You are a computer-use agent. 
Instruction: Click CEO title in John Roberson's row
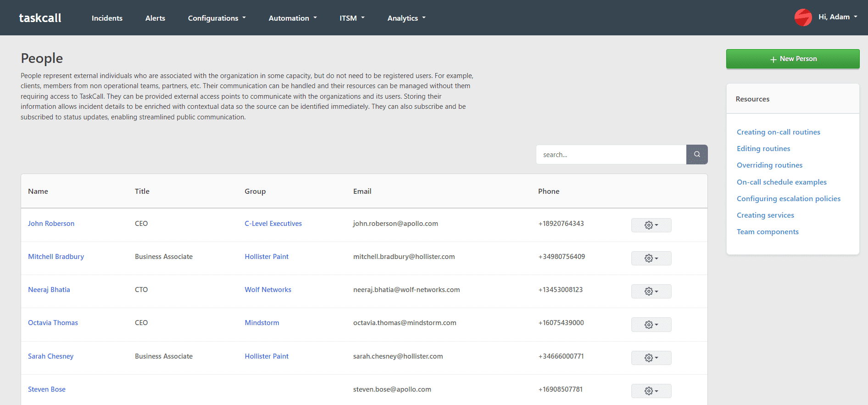click(141, 224)
